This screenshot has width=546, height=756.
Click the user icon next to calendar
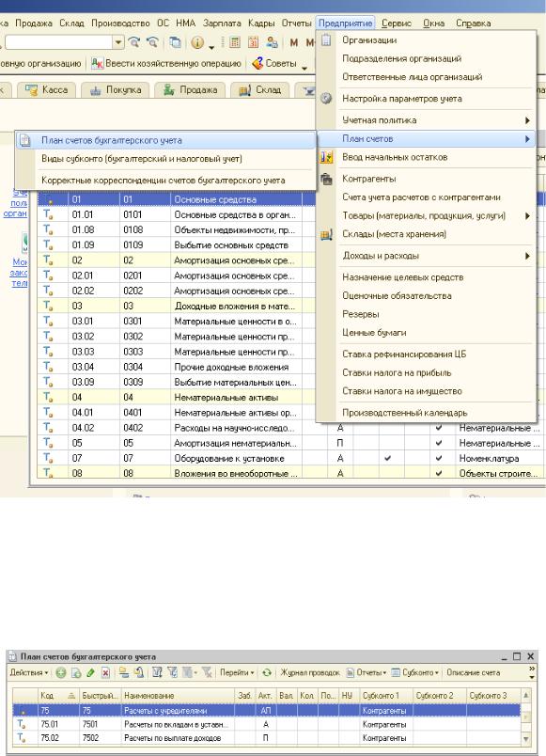point(272,42)
